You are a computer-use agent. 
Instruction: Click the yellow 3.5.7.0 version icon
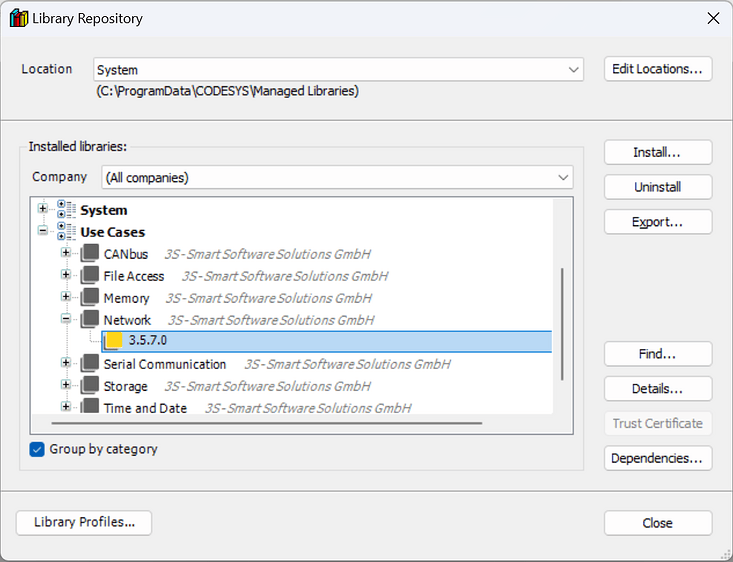coord(113,341)
